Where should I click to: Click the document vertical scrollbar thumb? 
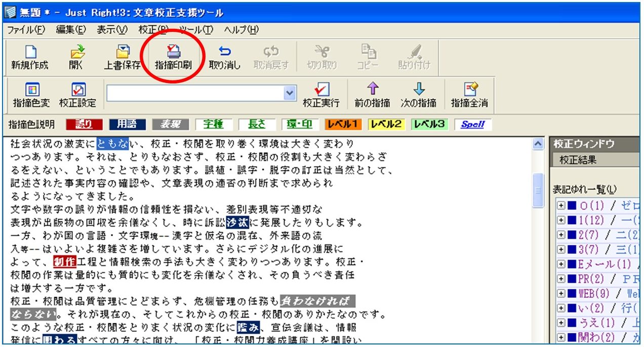538,191
